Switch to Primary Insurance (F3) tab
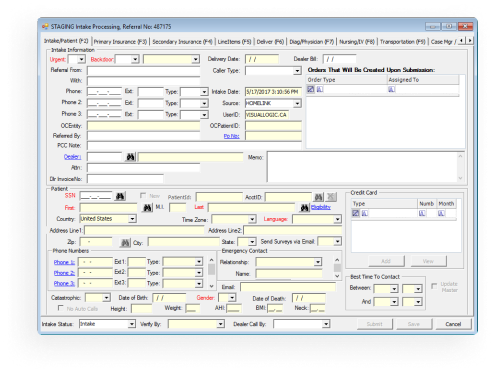 tap(120, 42)
